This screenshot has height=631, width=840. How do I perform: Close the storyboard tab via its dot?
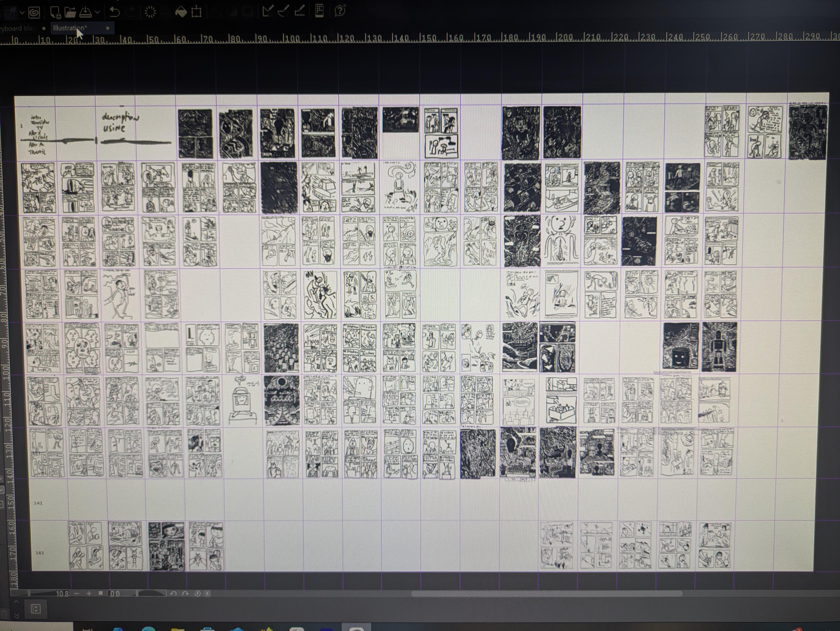coord(44,28)
